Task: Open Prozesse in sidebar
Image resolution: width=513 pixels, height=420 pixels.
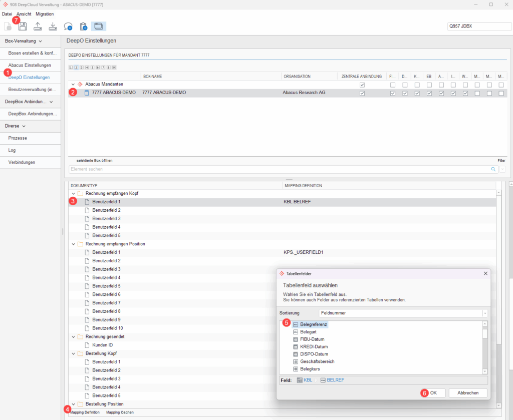Action: coord(30,138)
